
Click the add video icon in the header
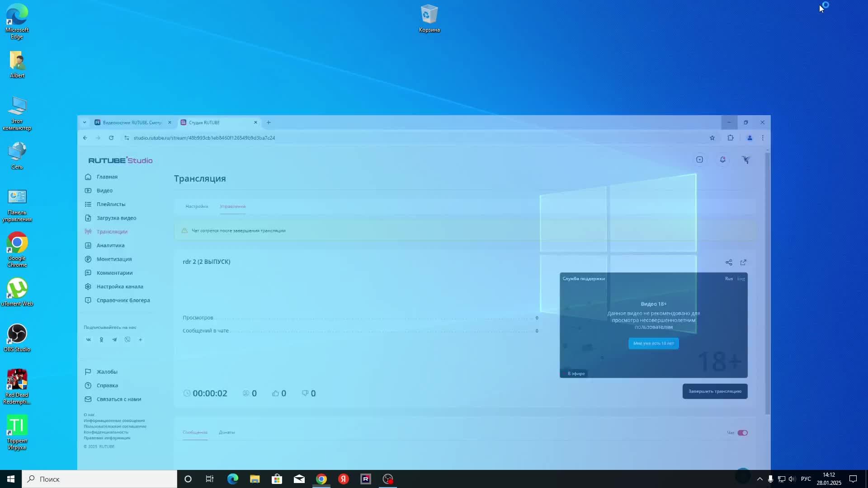[699, 160]
